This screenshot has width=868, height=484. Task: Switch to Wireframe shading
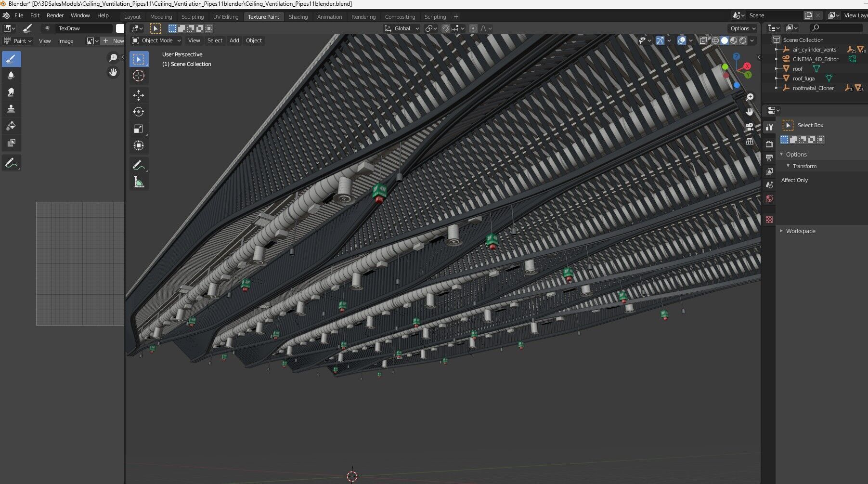pos(715,40)
